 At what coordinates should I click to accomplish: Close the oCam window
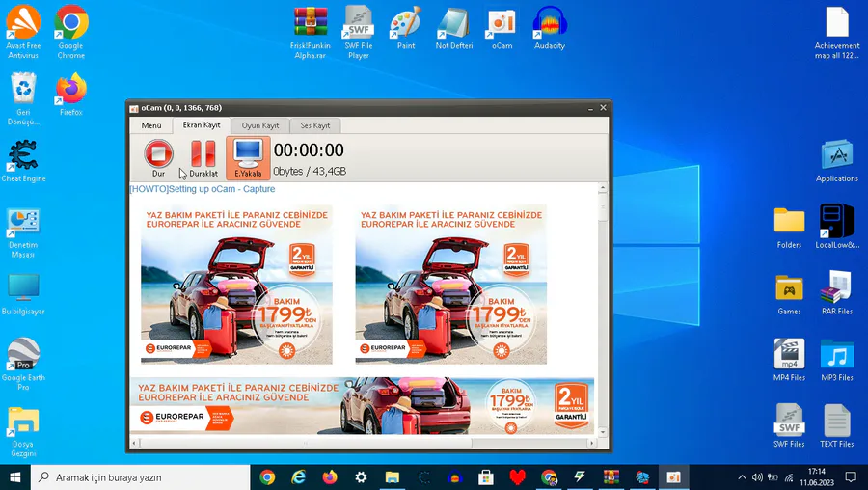pyautogui.click(x=604, y=107)
